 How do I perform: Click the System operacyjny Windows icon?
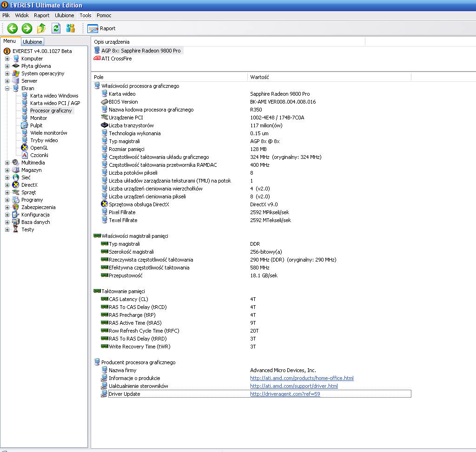click(15, 73)
